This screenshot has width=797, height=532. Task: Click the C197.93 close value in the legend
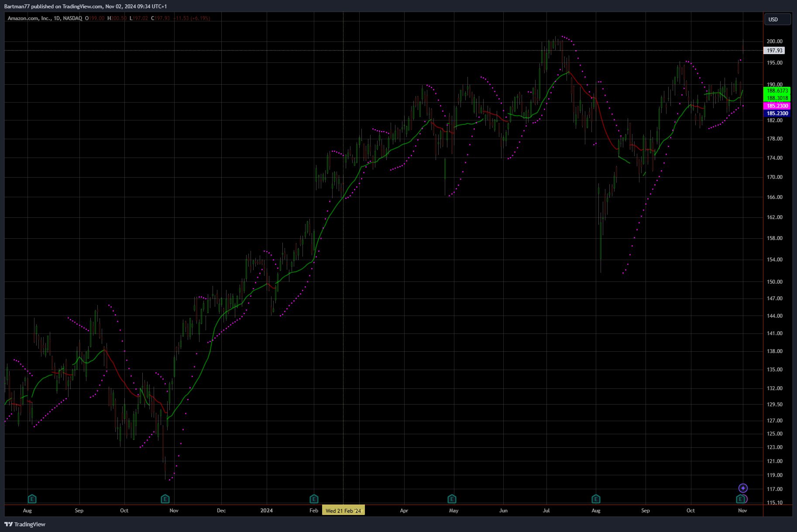(160, 18)
